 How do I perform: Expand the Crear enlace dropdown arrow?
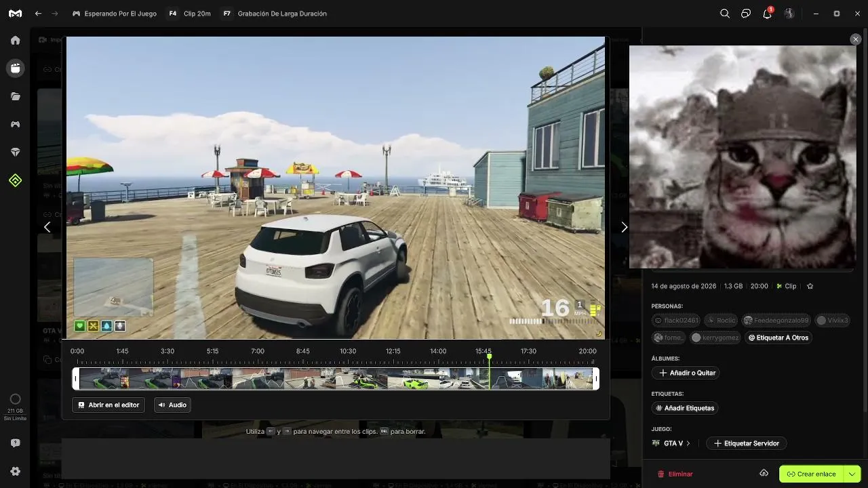click(x=852, y=474)
